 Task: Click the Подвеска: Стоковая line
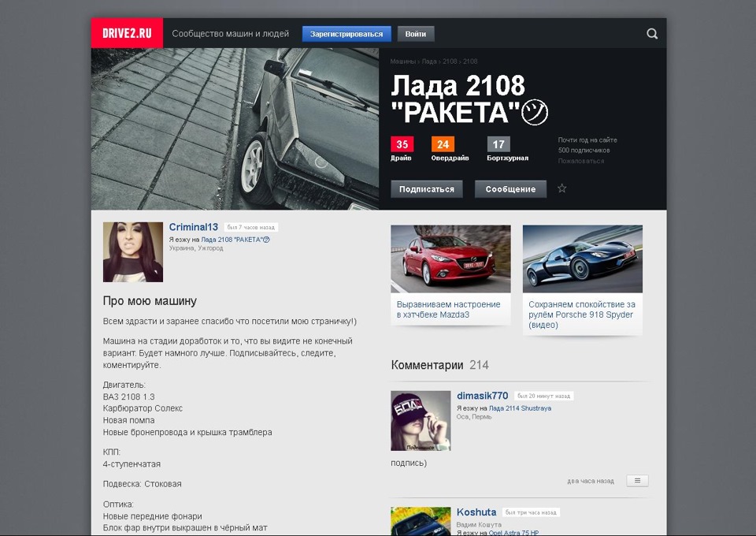[x=143, y=484]
